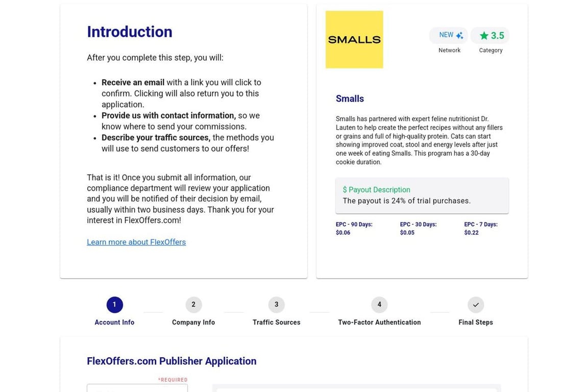Select the Two-Factor Authentication step label
The width and height of the screenshot is (588, 392).
pyautogui.click(x=379, y=323)
